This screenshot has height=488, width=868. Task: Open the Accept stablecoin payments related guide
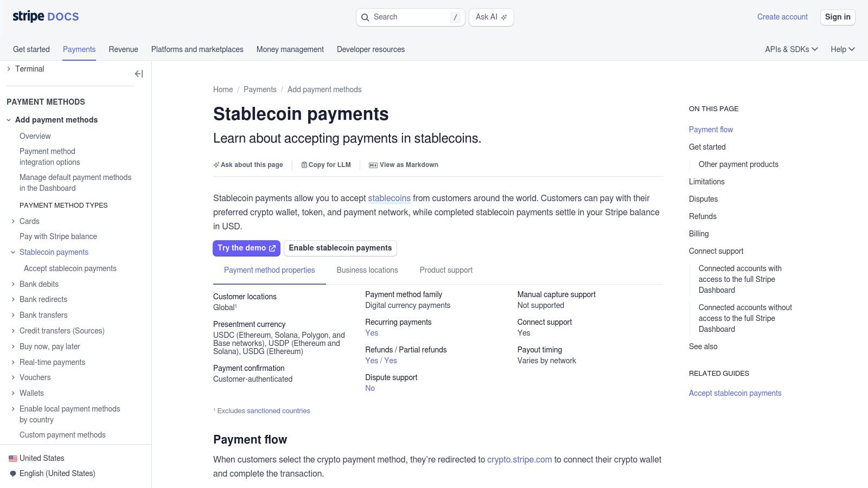click(x=735, y=393)
